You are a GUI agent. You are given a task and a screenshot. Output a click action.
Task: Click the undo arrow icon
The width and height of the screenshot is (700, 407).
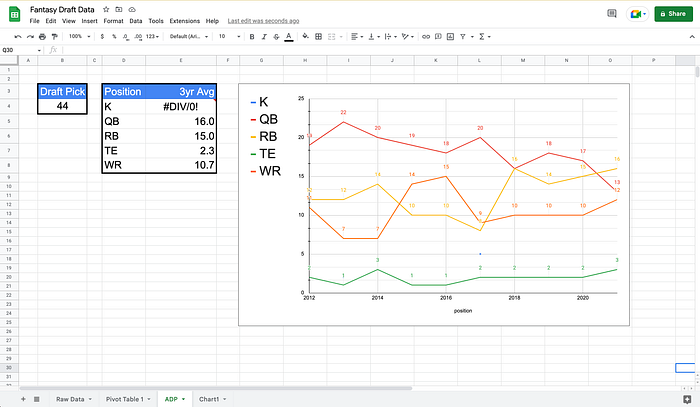(18, 37)
